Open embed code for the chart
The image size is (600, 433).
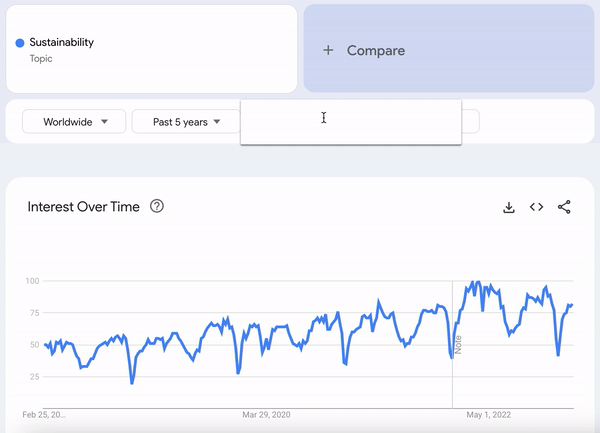coord(536,207)
